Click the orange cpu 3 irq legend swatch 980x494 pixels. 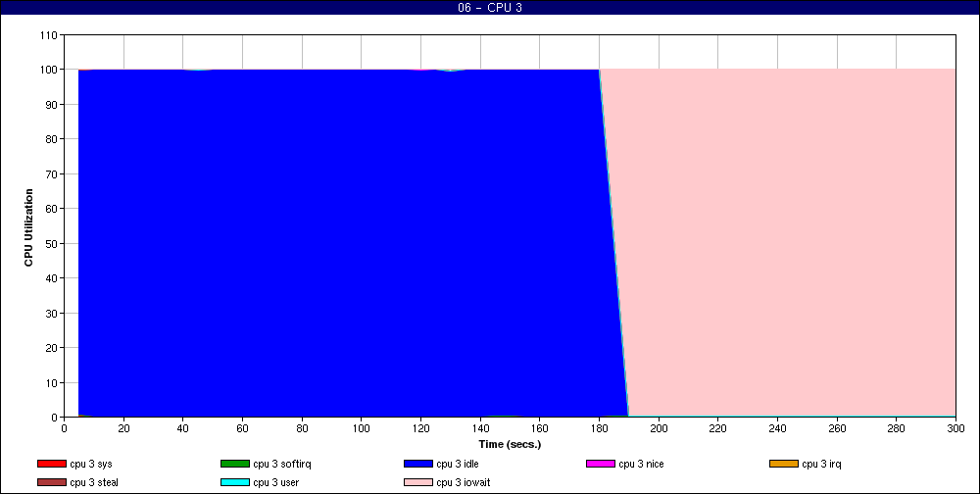(x=784, y=464)
